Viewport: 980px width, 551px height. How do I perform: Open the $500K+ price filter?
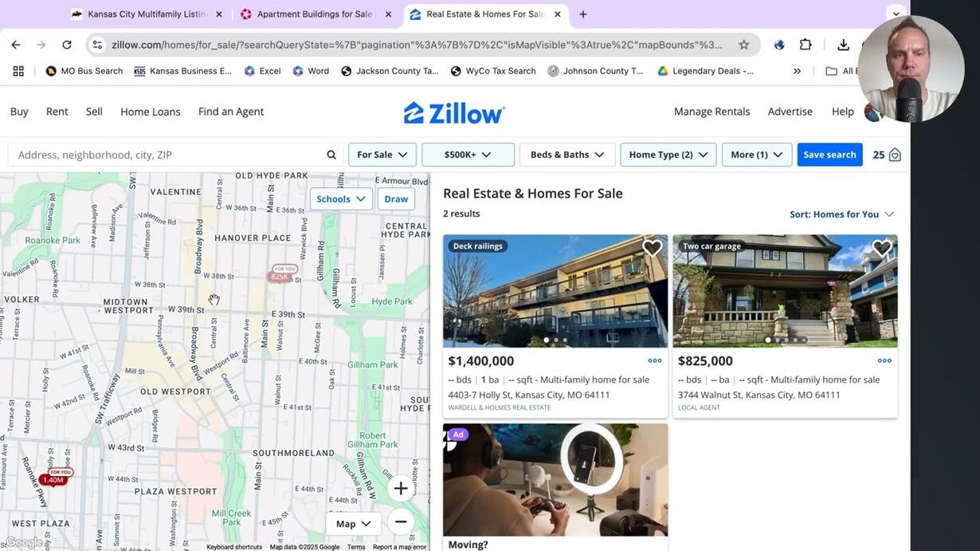pos(468,155)
